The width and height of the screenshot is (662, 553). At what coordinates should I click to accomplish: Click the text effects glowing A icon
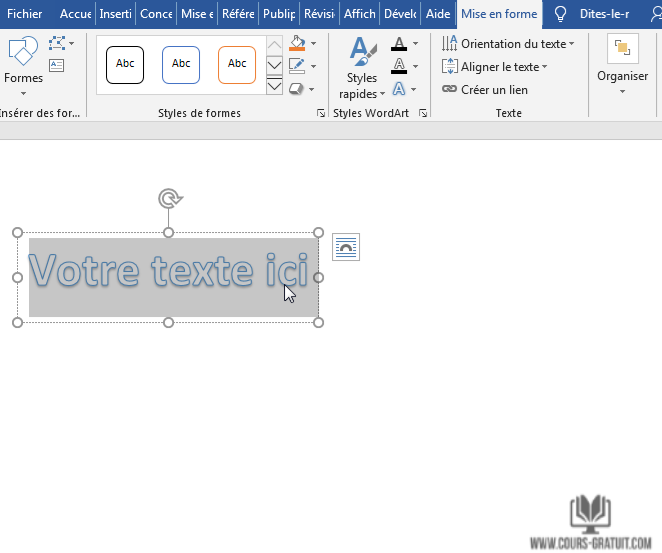click(x=399, y=89)
